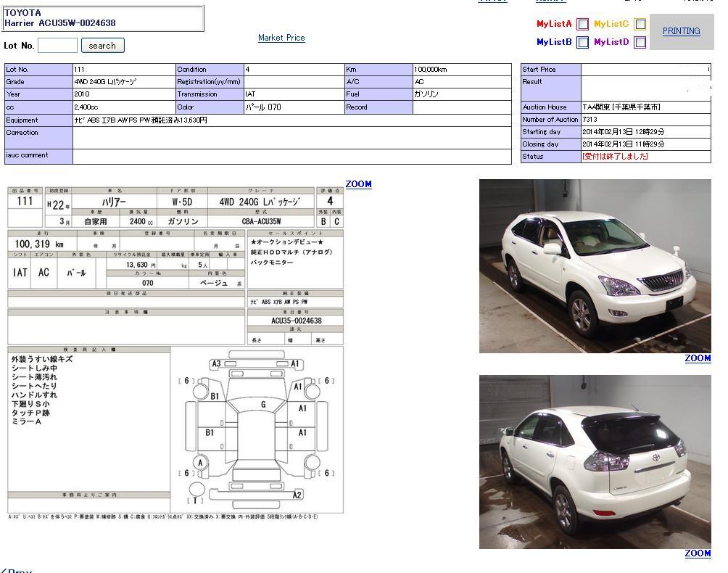Click the TOYOTA Harrier title box
Viewport: 728px width, 573px height.
[103, 18]
